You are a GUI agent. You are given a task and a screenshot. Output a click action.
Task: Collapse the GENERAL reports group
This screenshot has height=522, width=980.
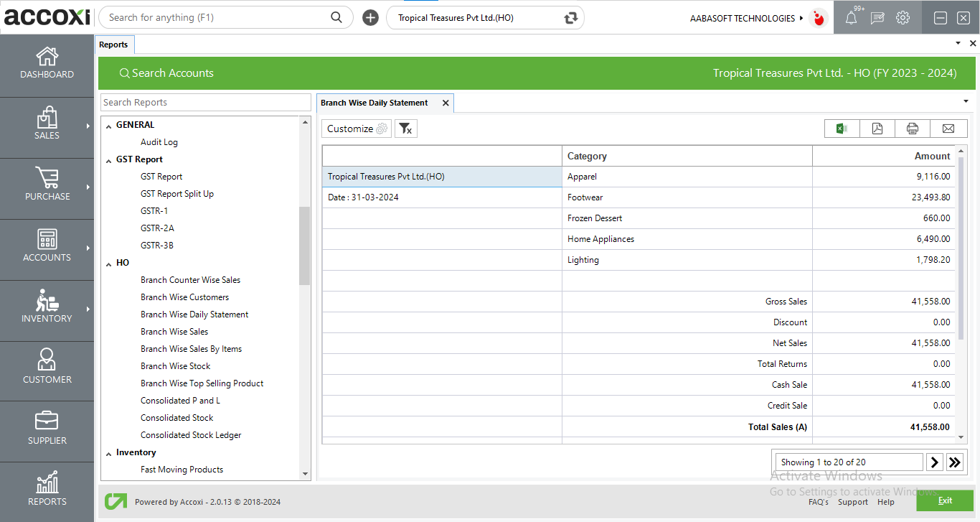coord(109,126)
